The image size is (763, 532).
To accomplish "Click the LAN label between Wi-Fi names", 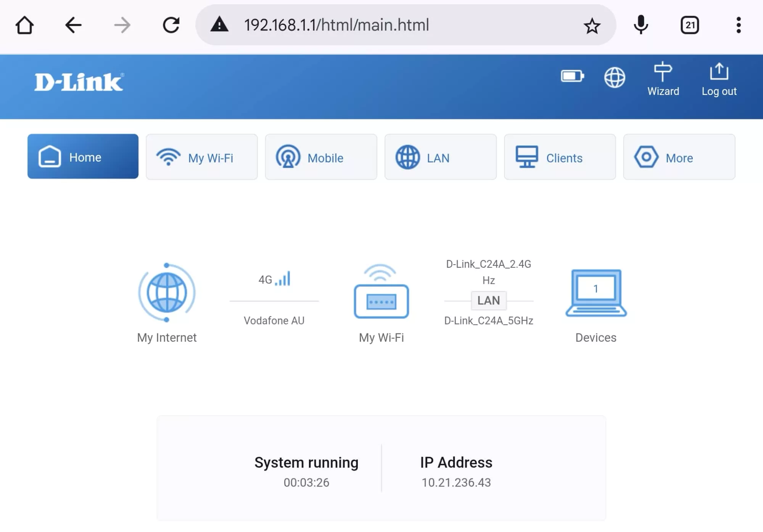I will tap(488, 301).
